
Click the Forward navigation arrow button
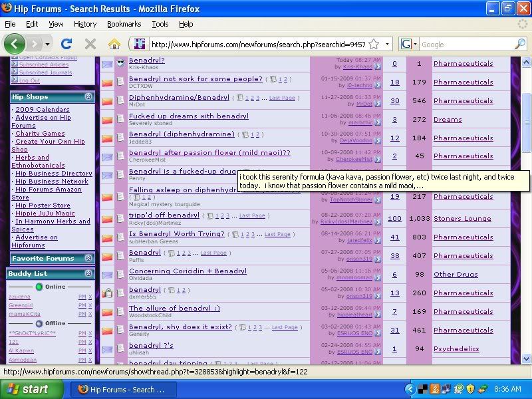click(x=35, y=44)
